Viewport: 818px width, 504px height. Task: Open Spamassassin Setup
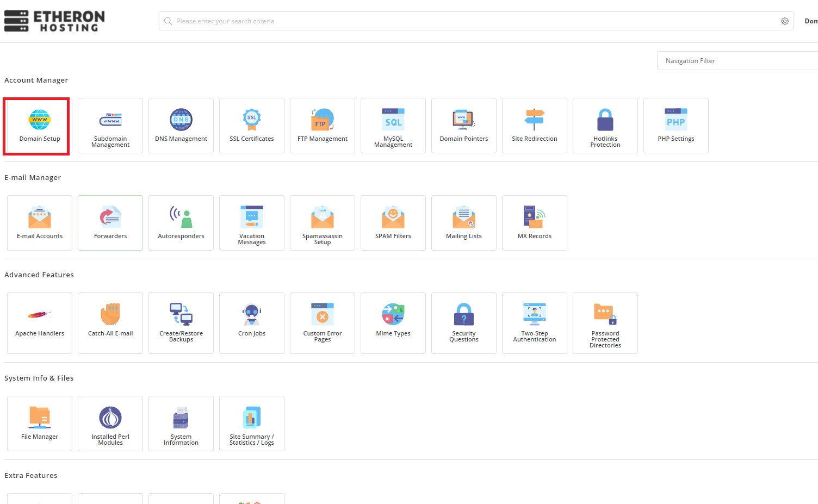(323, 223)
